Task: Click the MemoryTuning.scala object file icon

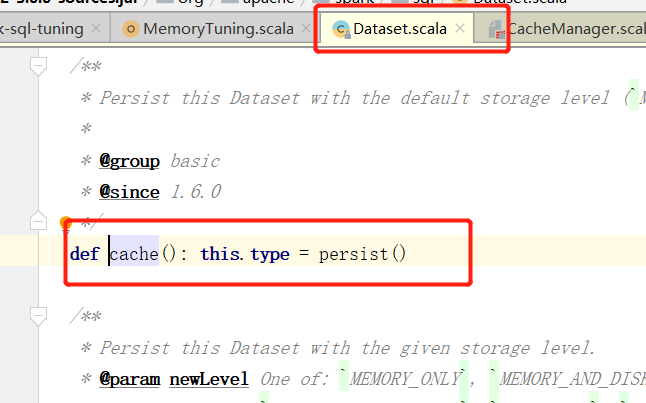Action: point(130,29)
